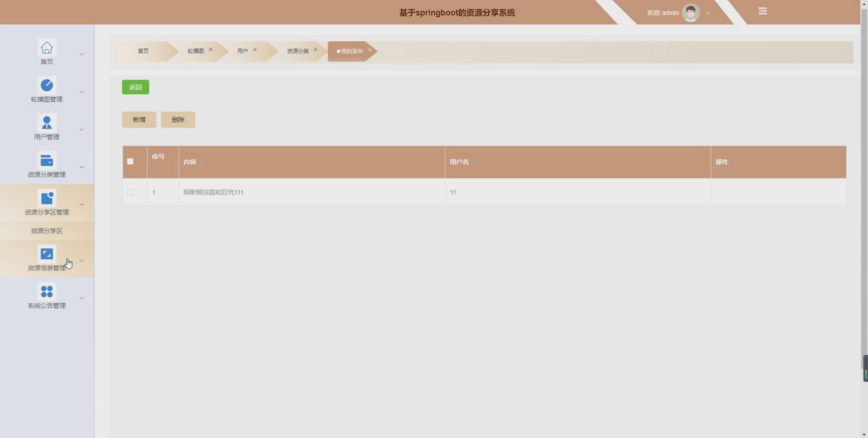Open 轮播图管理 via its sidebar icon
The width and height of the screenshot is (868, 438).
(x=47, y=85)
